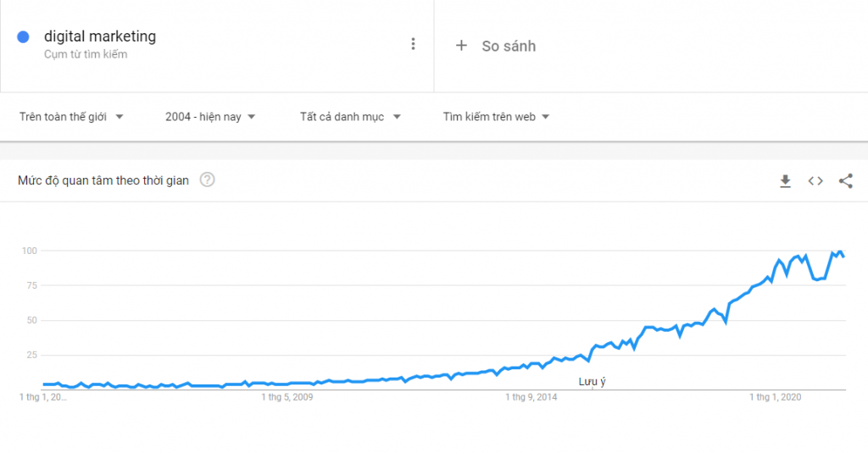
Task: Click the Lưu ý note marker on chart
Action: pos(592,382)
